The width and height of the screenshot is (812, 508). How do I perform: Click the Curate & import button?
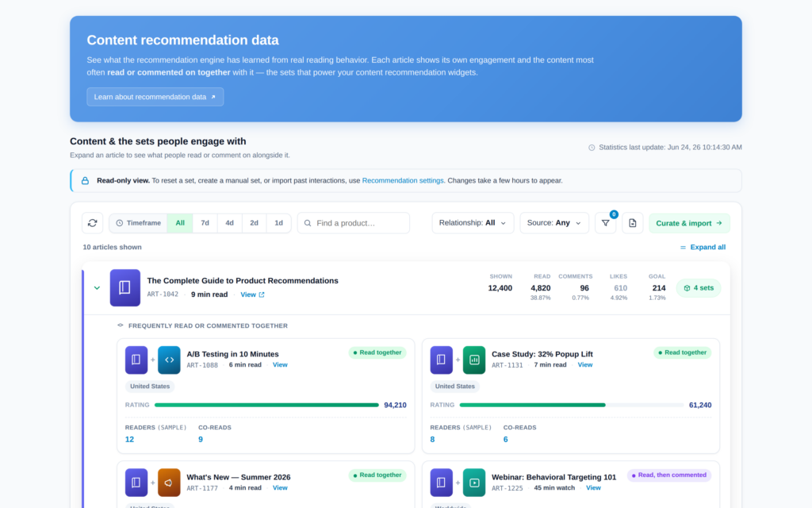689,223
